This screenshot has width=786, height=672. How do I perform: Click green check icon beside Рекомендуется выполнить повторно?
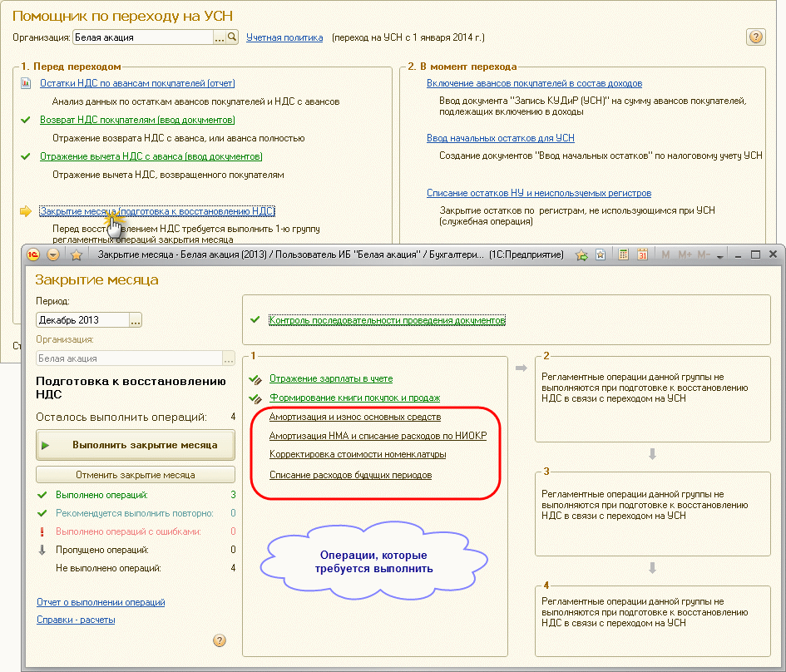pyautogui.click(x=42, y=513)
